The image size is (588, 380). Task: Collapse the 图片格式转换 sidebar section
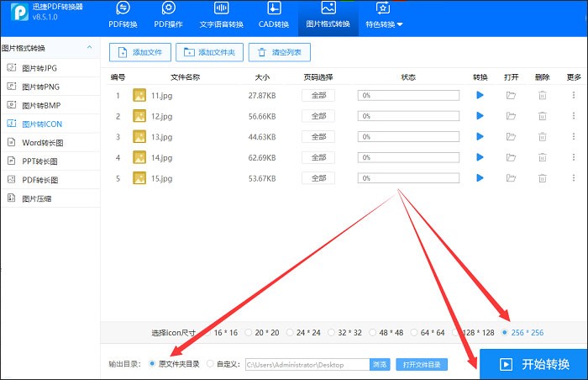[x=89, y=47]
